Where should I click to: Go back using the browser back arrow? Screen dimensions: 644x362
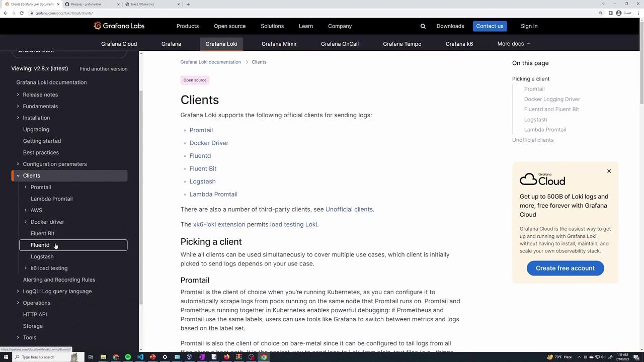click(x=6, y=13)
